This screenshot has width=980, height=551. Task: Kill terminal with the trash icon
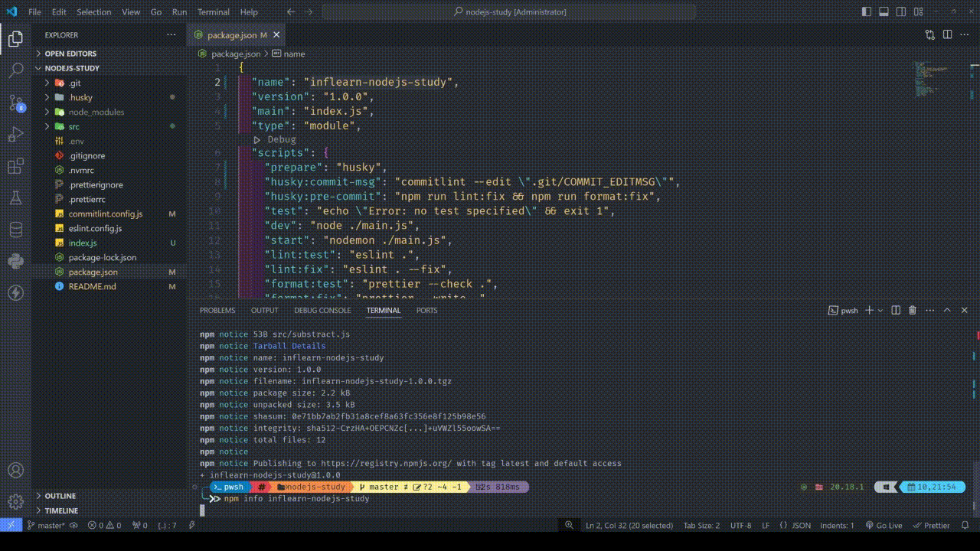pos(912,311)
